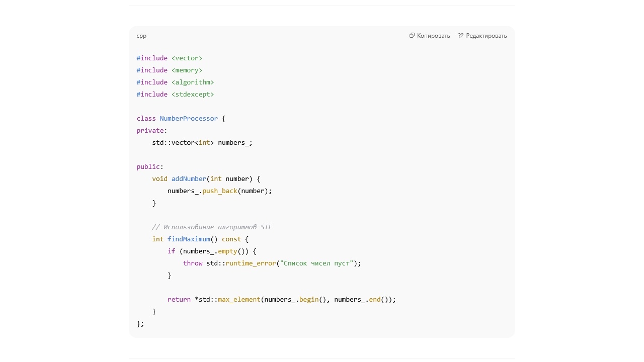
Task: Click the empty() check inside findMaximum
Action: click(x=227, y=251)
